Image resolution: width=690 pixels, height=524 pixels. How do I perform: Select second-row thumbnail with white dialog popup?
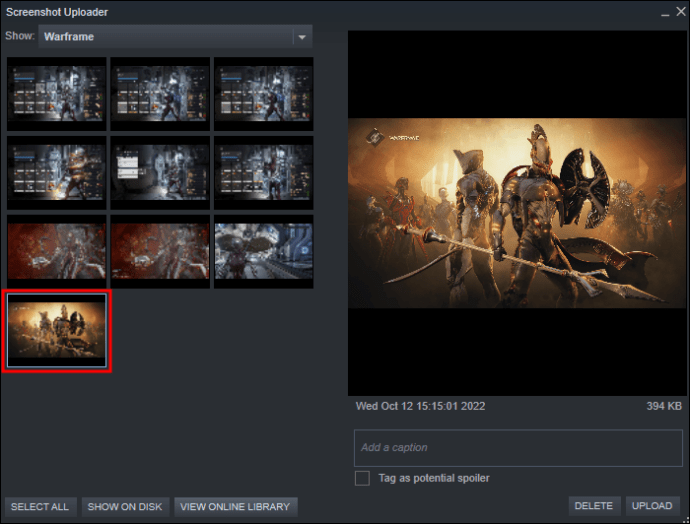(160, 172)
